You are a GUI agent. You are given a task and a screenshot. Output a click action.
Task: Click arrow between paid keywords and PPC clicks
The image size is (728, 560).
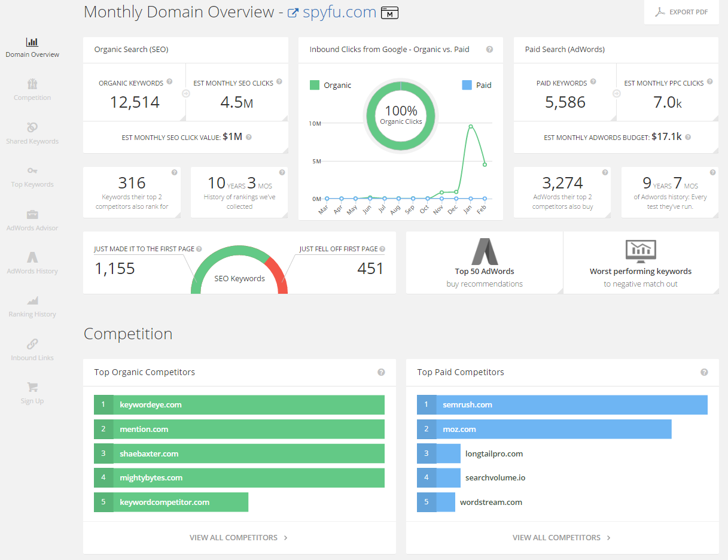(616, 93)
